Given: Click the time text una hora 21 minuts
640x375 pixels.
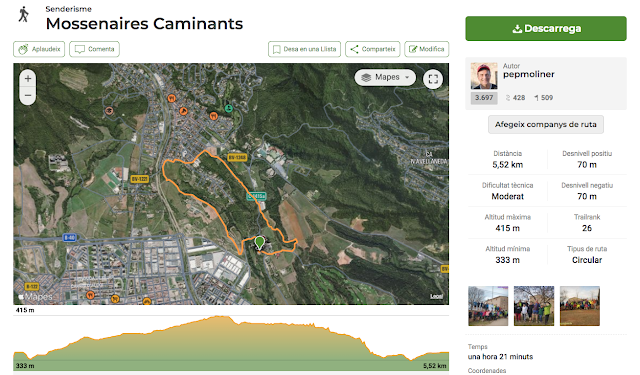Looking at the screenshot, I should point(500,357).
